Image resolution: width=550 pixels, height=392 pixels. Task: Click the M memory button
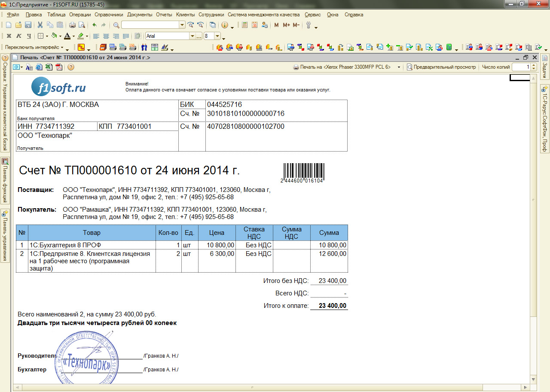point(276,25)
